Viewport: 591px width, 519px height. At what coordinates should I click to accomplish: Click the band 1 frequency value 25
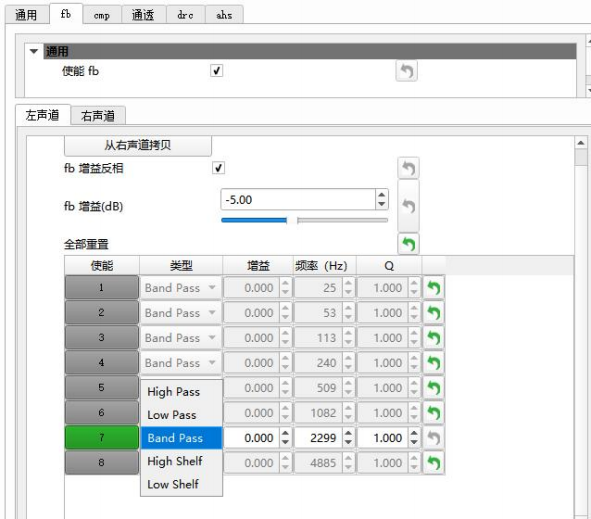pos(319,288)
